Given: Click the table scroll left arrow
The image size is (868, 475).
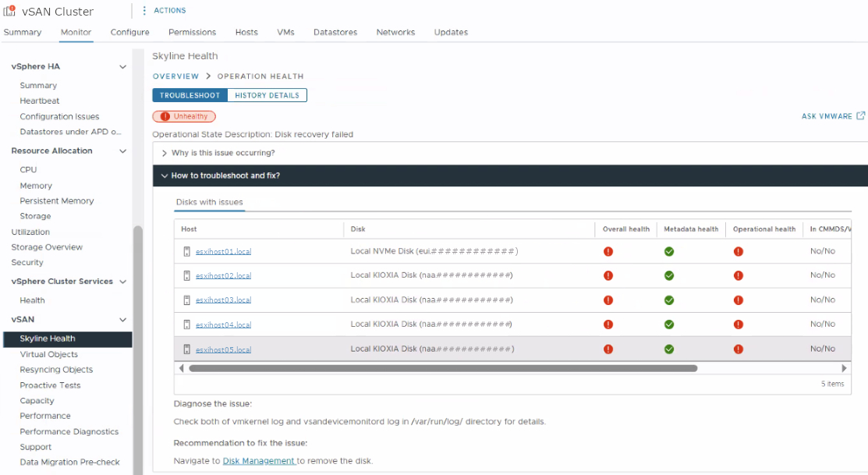Looking at the screenshot, I should pyautogui.click(x=181, y=368).
